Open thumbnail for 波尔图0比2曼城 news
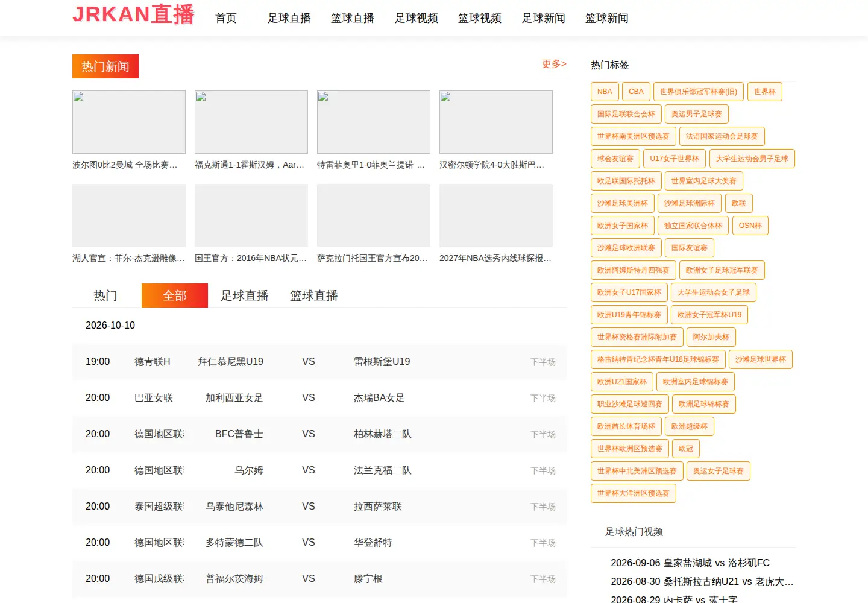This screenshot has height=603, width=868. point(129,122)
